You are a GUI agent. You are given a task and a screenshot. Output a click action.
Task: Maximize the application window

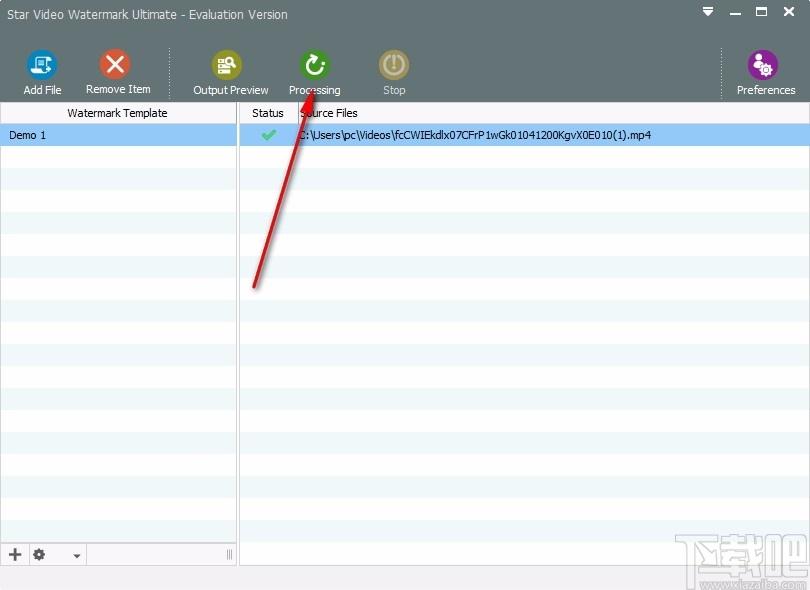coord(761,11)
